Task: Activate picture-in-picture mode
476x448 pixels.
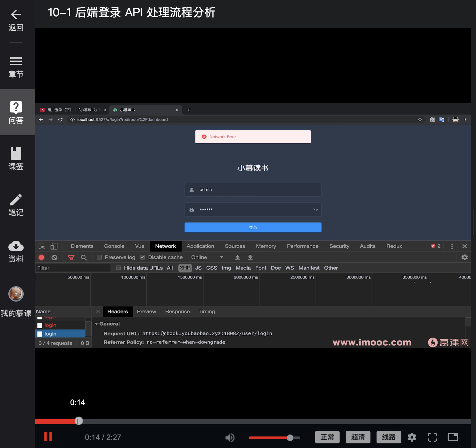Action: tap(453, 437)
